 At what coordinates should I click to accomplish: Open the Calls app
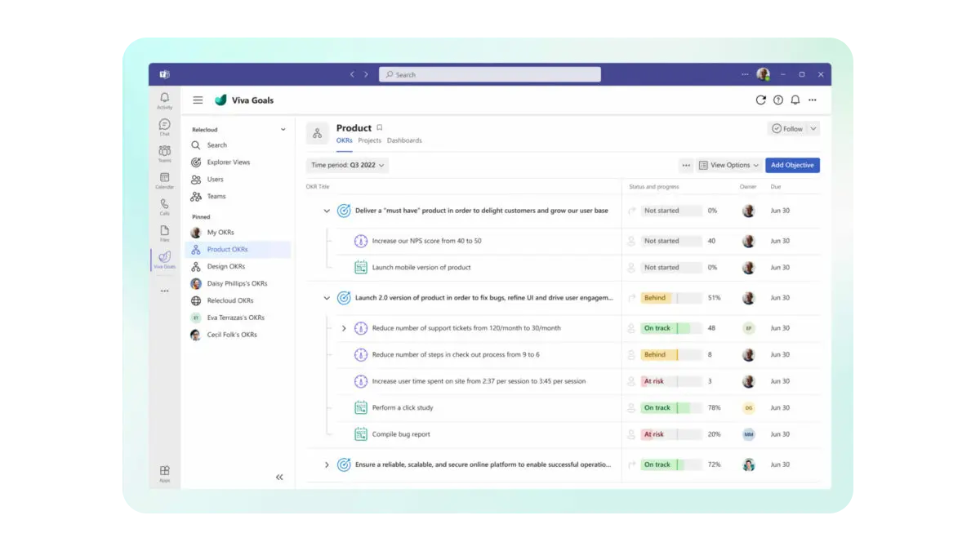[x=164, y=207]
